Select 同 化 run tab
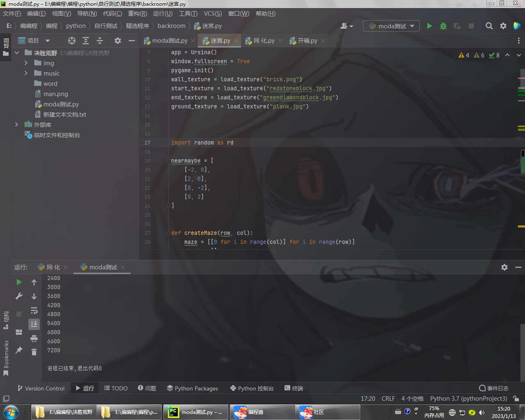 click(53, 267)
